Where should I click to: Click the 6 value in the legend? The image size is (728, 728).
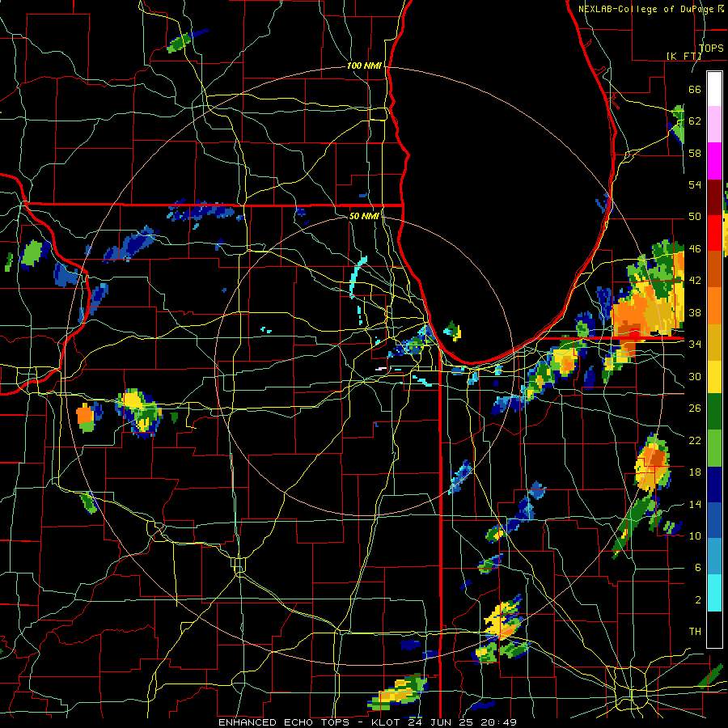(x=697, y=568)
